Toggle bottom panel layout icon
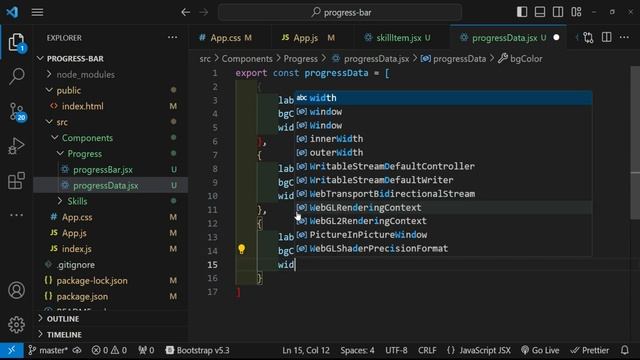 pyautogui.click(x=540, y=12)
